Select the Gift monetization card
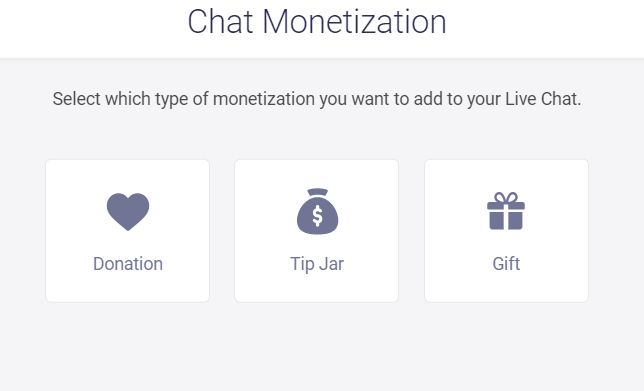 (x=506, y=231)
